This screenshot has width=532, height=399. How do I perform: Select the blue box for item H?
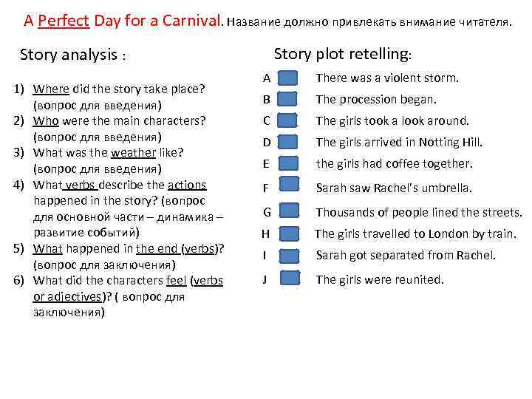point(290,235)
